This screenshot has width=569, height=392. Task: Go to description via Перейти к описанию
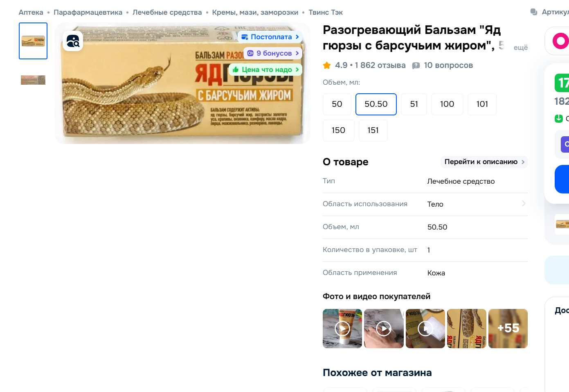pyautogui.click(x=484, y=162)
